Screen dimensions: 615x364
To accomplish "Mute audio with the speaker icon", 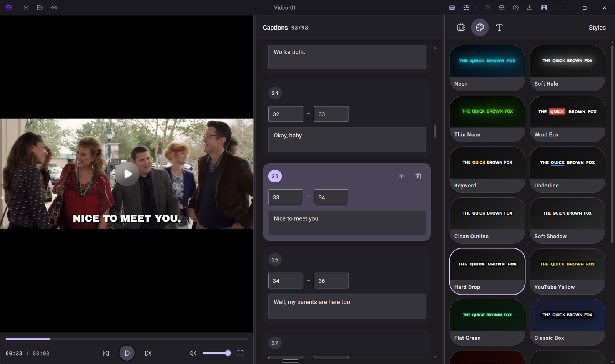I will [193, 353].
